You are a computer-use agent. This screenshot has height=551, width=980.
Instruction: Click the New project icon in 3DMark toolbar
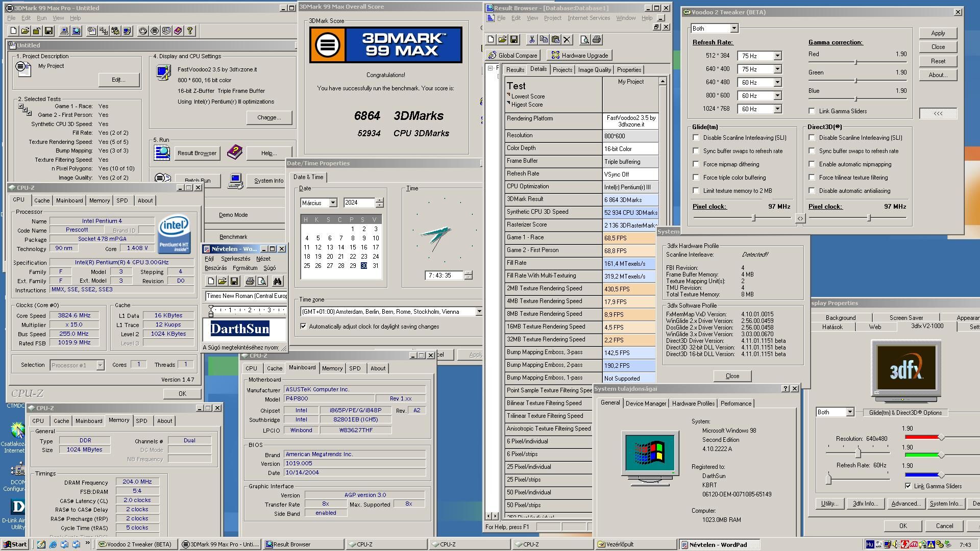point(14,31)
